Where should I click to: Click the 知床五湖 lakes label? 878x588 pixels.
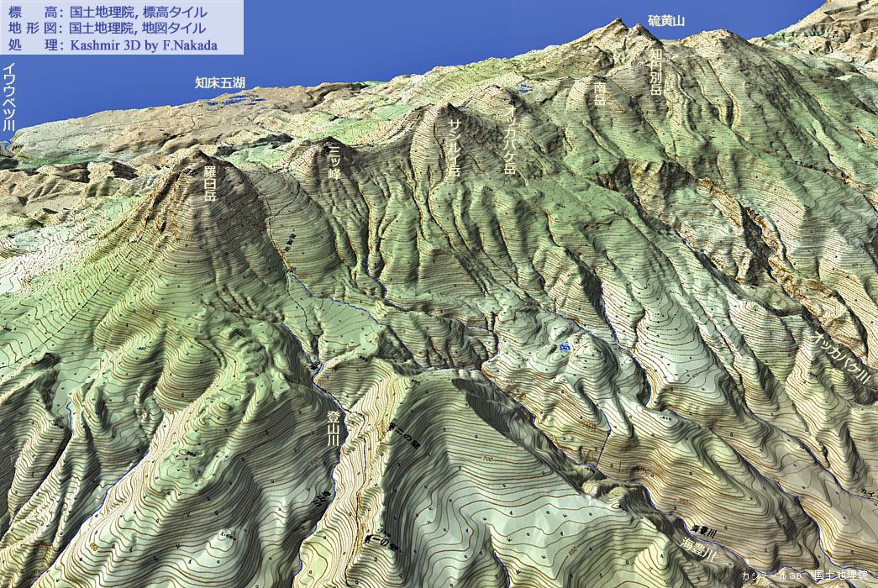219,82
